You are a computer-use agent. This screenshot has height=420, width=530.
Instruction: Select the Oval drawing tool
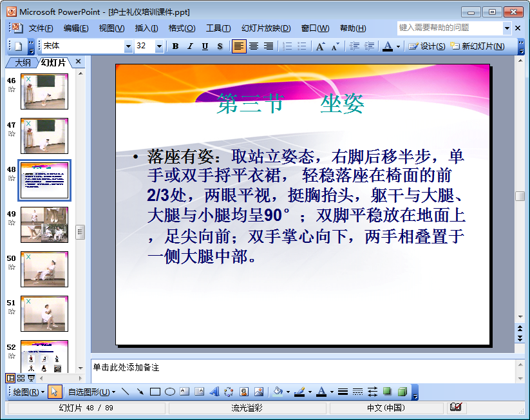(170, 392)
